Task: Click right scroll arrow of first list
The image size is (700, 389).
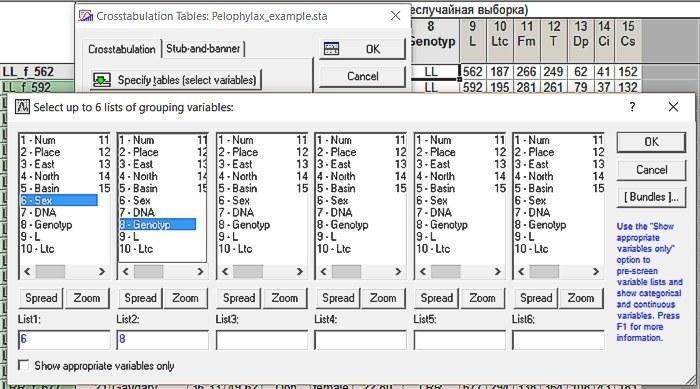Action: (102, 272)
